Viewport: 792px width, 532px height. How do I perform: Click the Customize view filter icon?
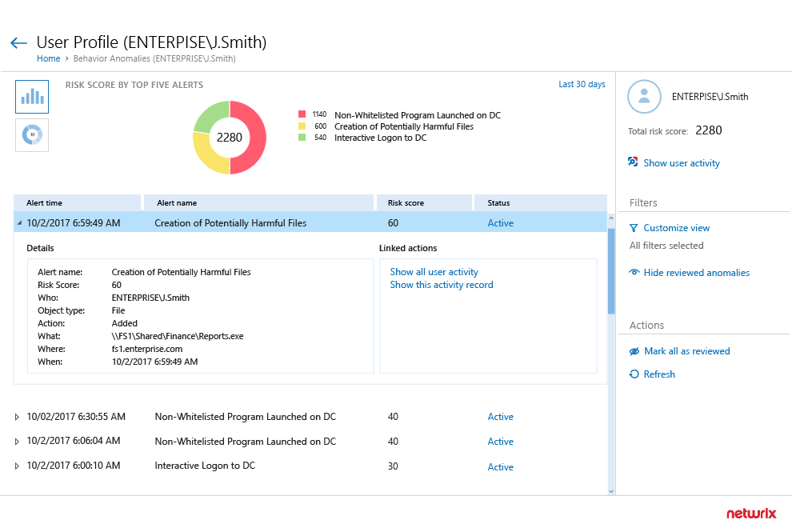point(634,228)
